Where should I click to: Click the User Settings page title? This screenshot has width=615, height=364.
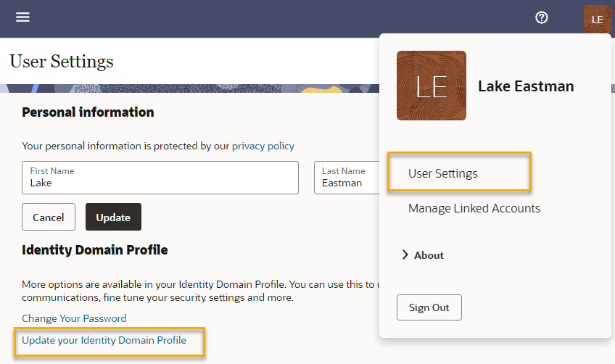click(x=62, y=61)
